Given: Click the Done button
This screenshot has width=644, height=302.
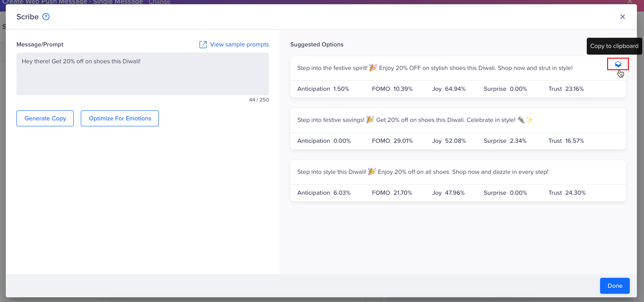Looking at the screenshot, I should click(x=615, y=286).
